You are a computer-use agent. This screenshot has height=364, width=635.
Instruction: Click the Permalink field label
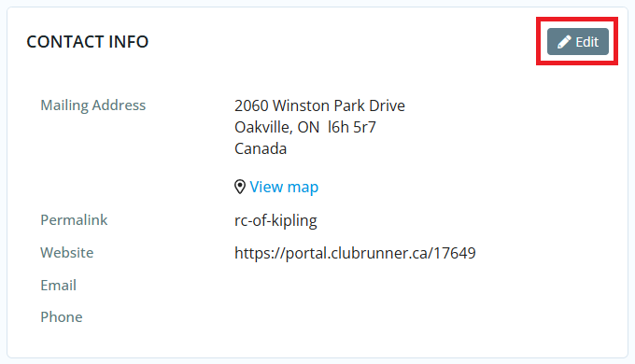pyautogui.click(x=74, y=220)
